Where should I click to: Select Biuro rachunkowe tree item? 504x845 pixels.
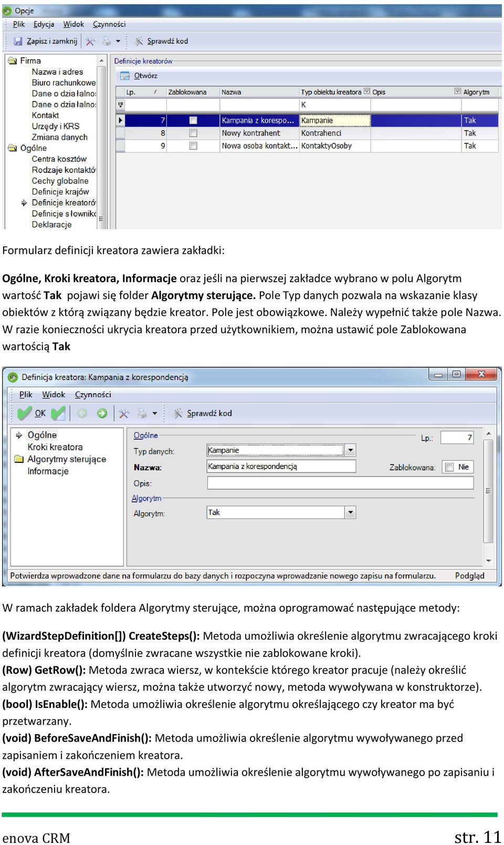[64, 83]
